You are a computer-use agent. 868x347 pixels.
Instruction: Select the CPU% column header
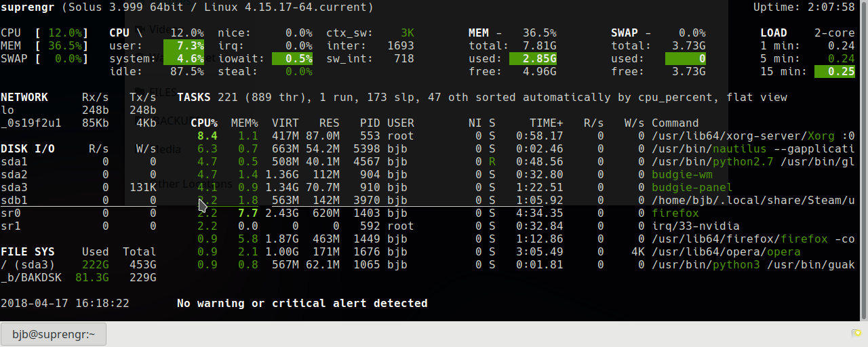point(204,123)
